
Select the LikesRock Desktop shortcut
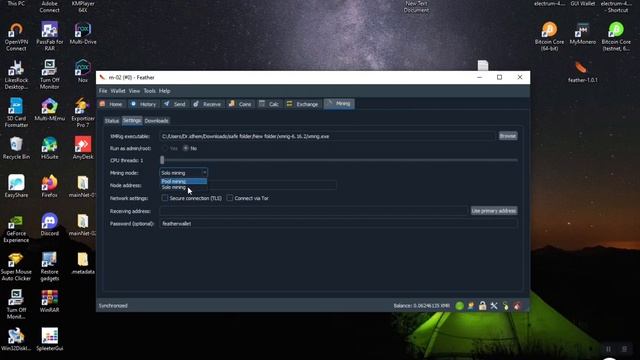(16, 75)
